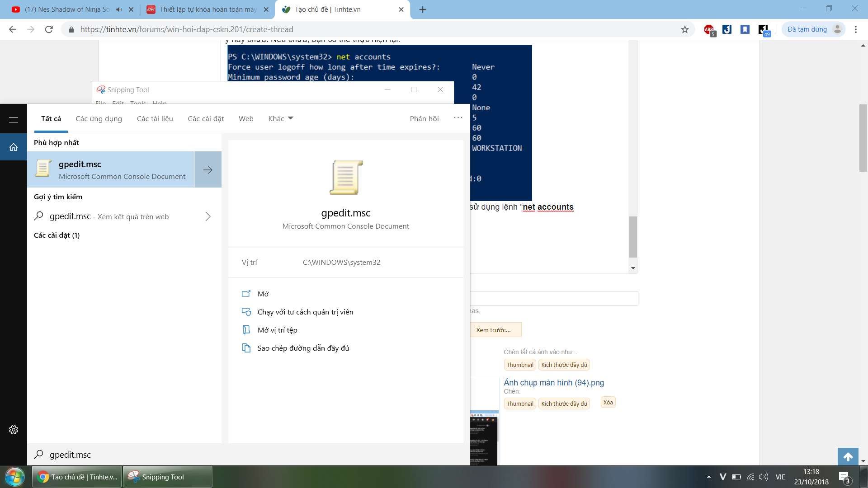Click the Phản hồi feedback link

point(425,118)
